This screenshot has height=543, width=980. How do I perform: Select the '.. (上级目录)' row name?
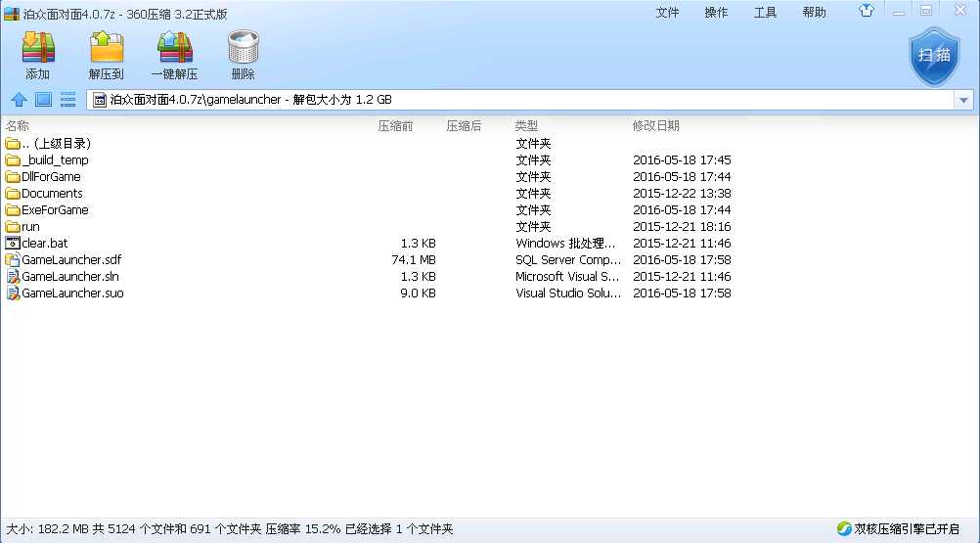click(57, 144)
